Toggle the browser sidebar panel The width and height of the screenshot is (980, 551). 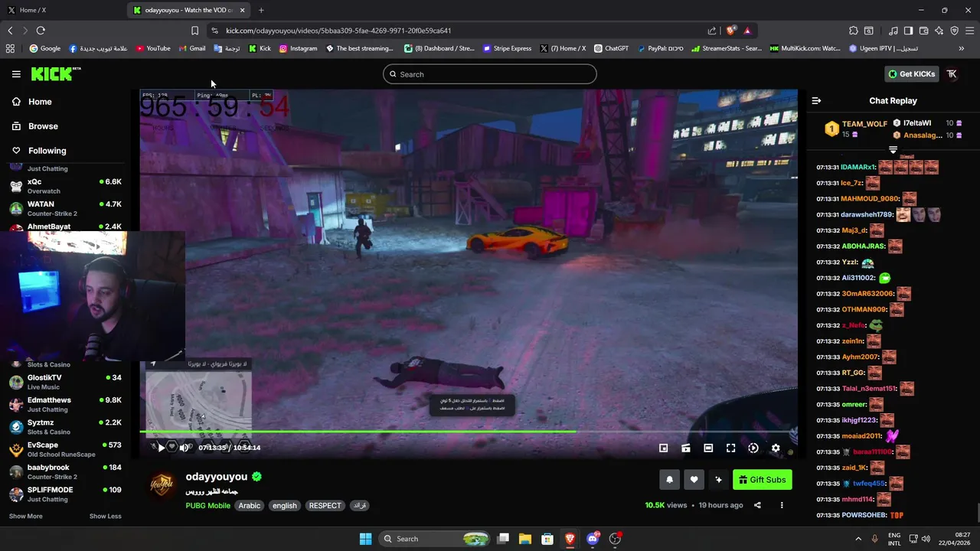(908, 31)
